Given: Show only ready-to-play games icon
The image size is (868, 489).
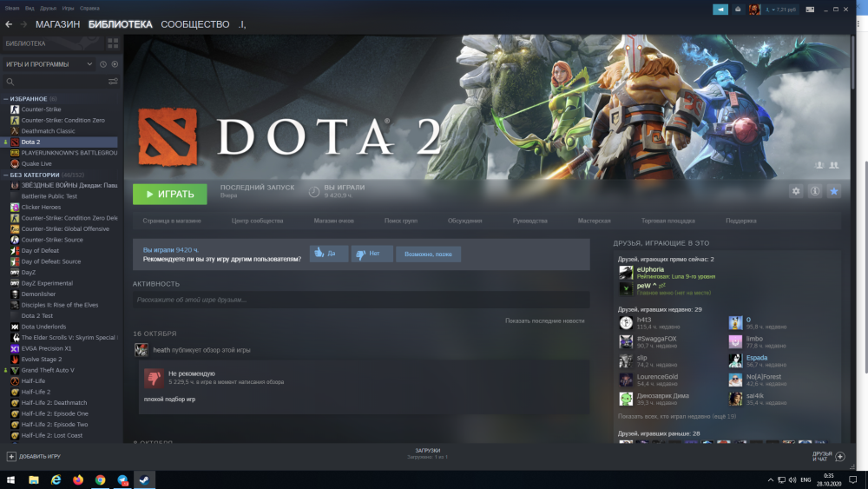Looking at the screenshot, I should point(115,64).
